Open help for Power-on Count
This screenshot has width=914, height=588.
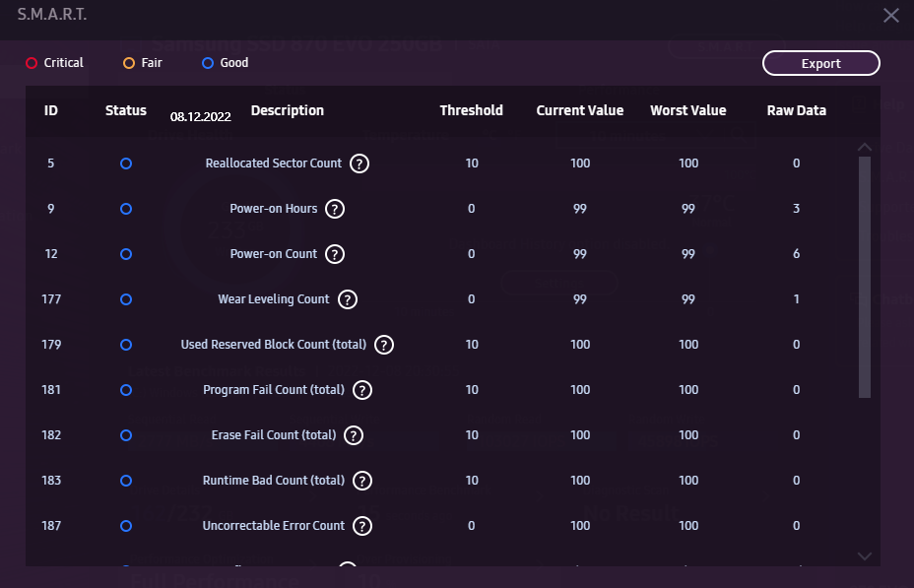[x=335, y=254]
